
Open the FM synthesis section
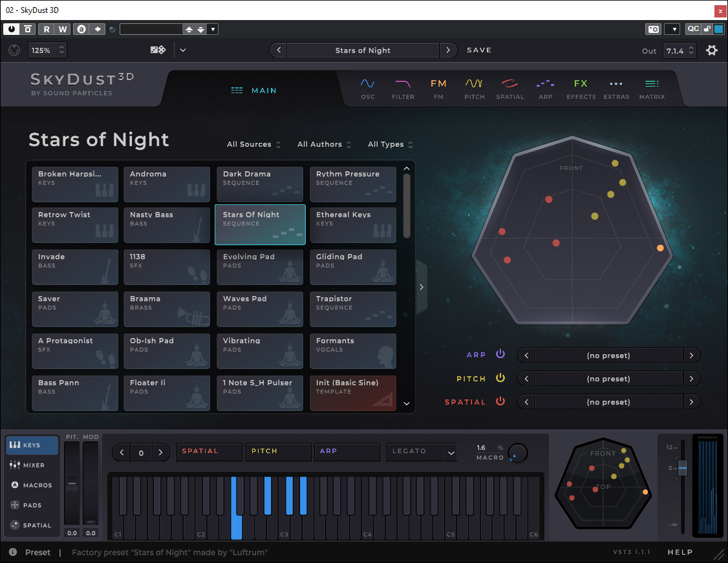(x=438, y=89)
